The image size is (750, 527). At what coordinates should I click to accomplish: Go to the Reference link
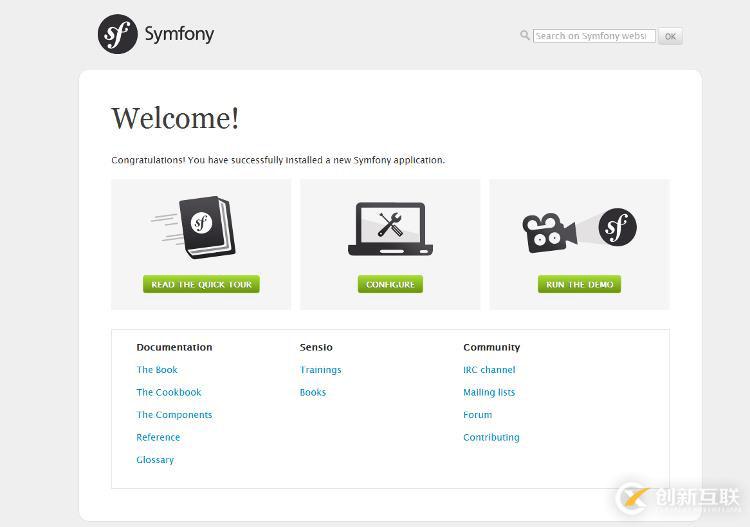(x=158, y=437)
